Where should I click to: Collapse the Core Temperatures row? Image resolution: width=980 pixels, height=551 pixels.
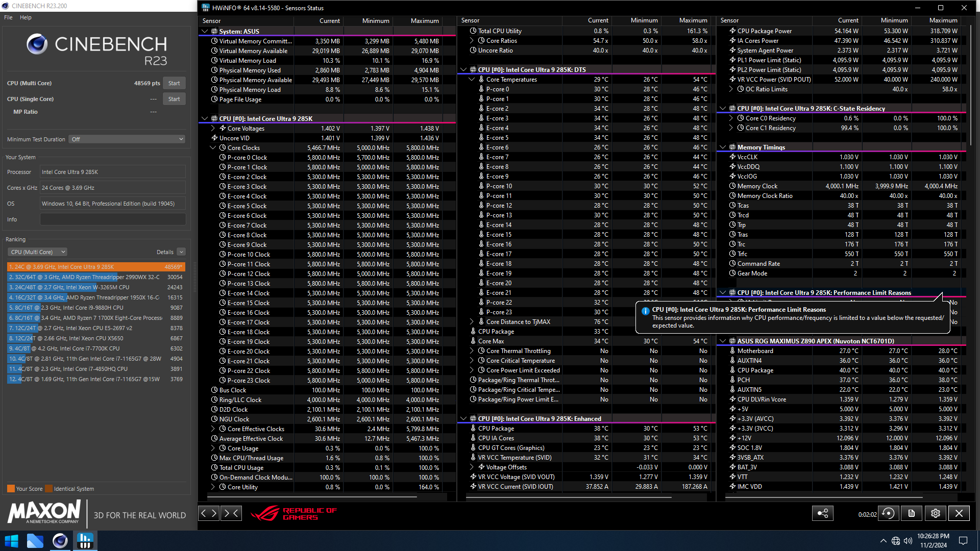pos(472,80)
